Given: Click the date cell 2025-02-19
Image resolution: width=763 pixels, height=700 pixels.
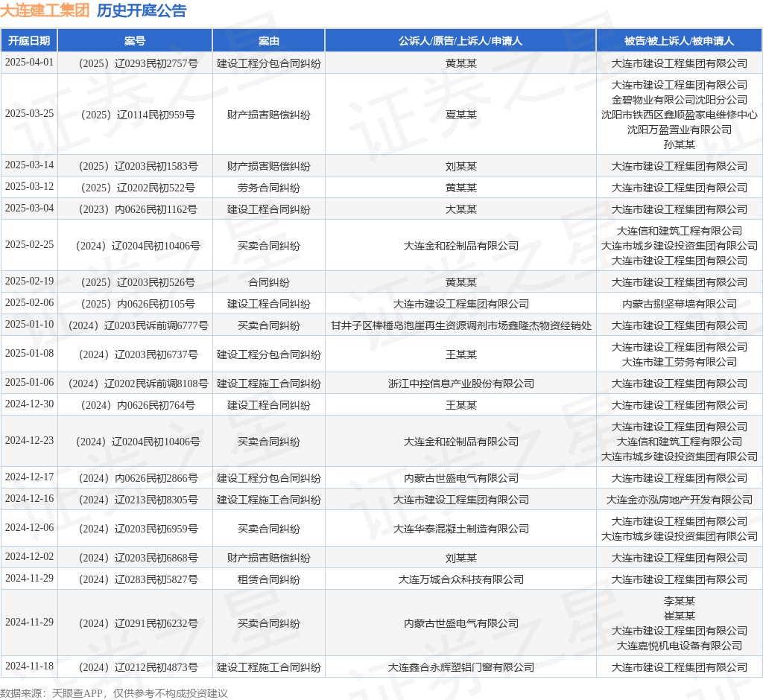Looking at the screenshot, I should [29, 281].
